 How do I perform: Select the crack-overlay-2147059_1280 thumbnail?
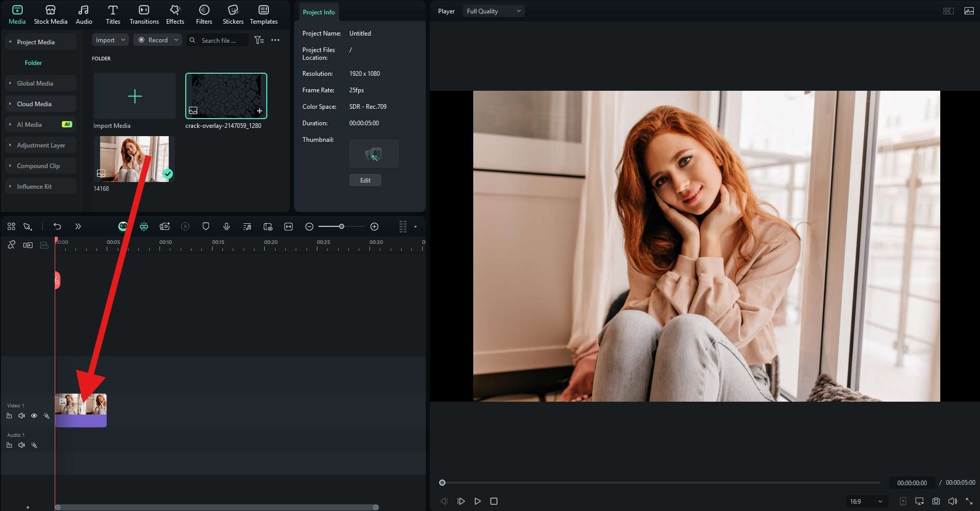point(226,96)
